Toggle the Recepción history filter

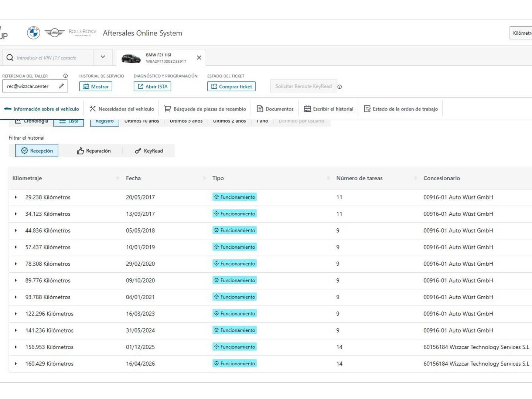[x=37, y=151]
